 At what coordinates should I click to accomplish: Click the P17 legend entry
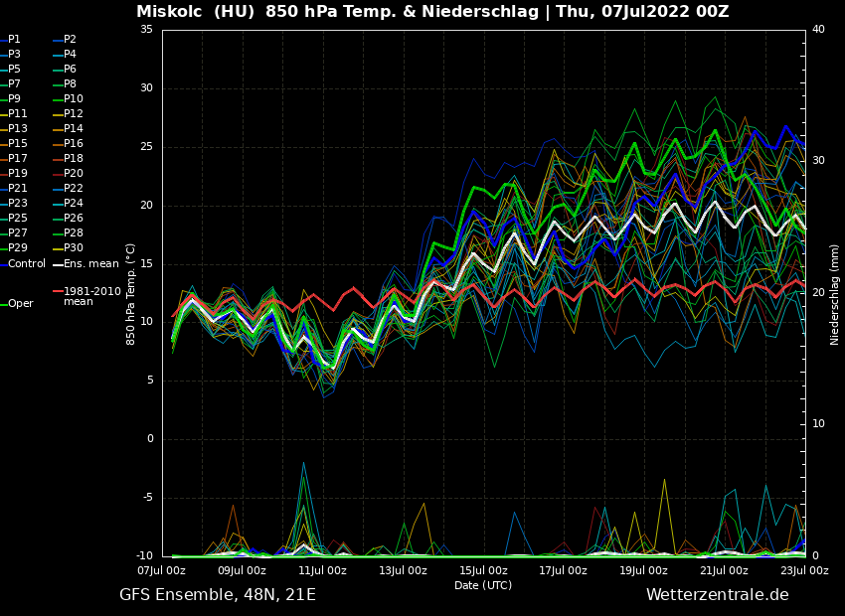[18, 159]
